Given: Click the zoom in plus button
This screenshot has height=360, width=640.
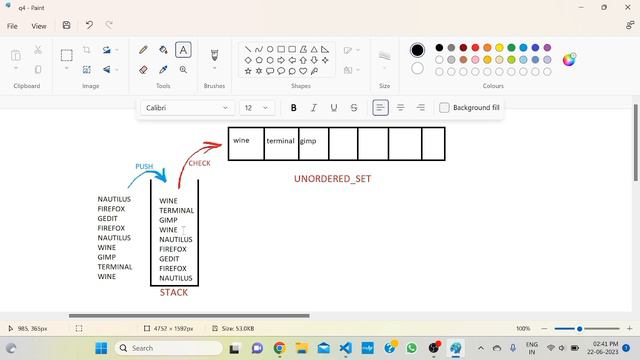Looking at the screenshot, I should (x=629, y=328).
